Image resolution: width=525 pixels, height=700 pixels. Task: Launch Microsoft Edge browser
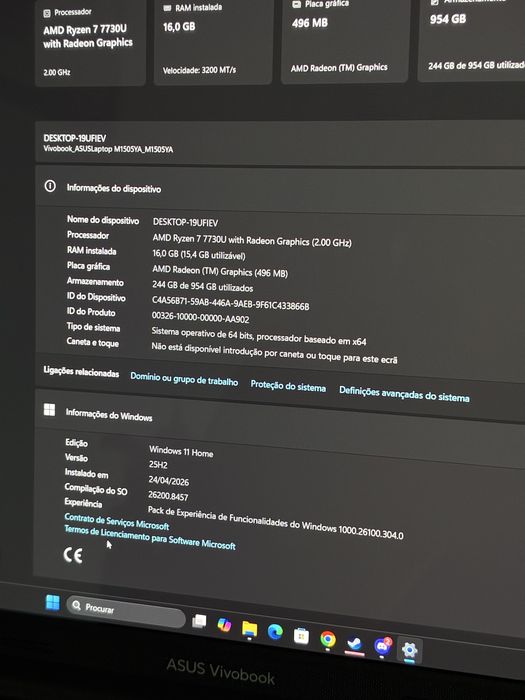(x=275, y=632)
